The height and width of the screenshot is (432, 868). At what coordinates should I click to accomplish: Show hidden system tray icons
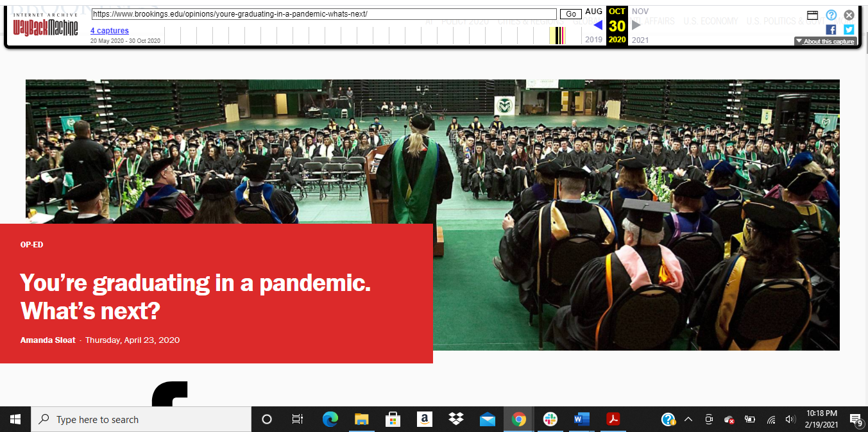[x=688, y=420]
